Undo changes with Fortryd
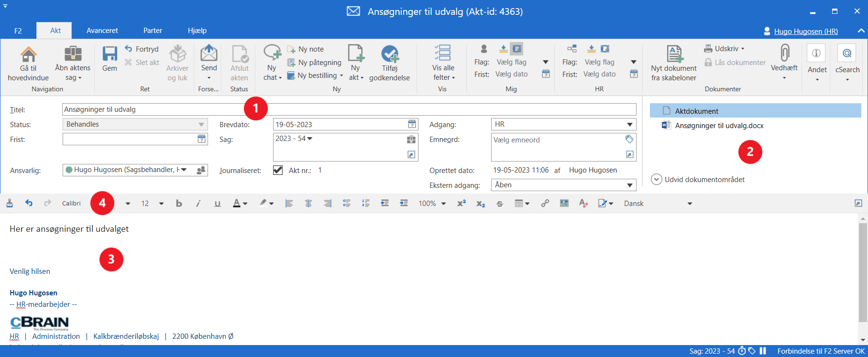The image size is (868, 357). click(x=142, y=49)
